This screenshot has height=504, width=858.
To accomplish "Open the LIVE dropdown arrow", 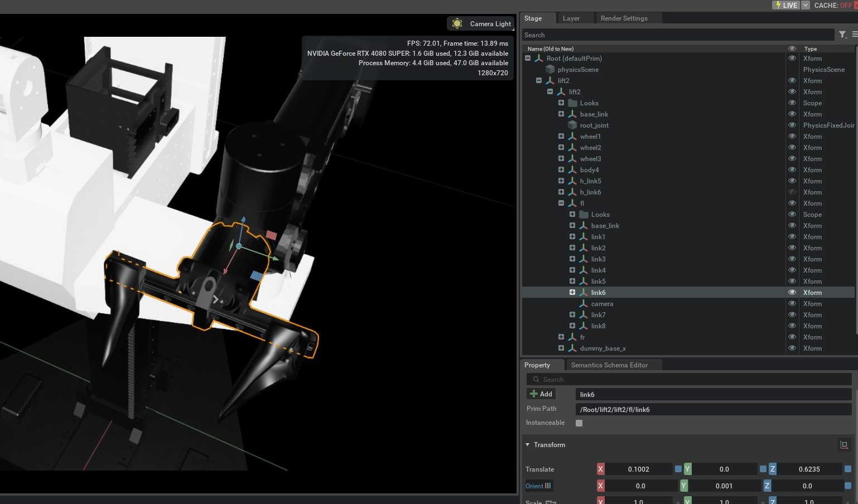I will coord(806,5).
